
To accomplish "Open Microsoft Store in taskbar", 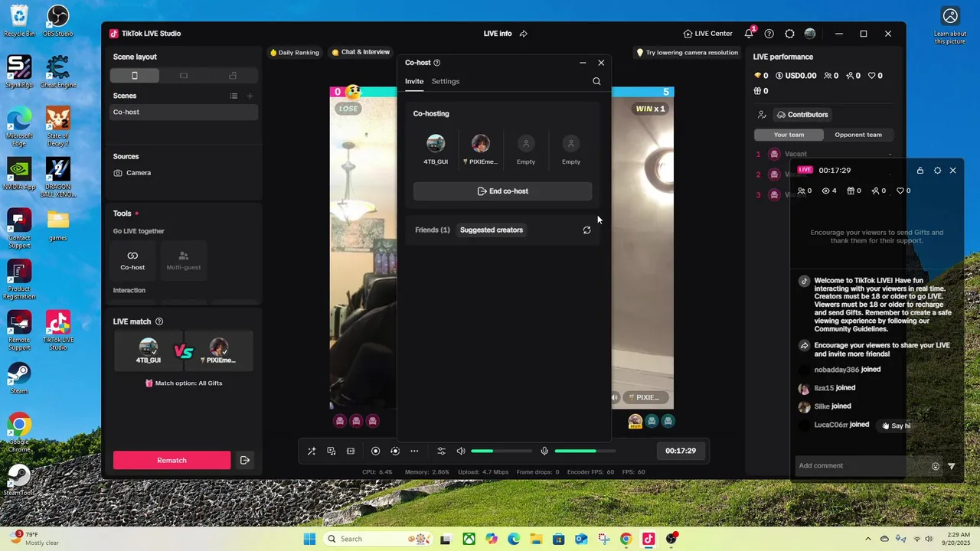I will pyautogui.click(x=558, y=539).
